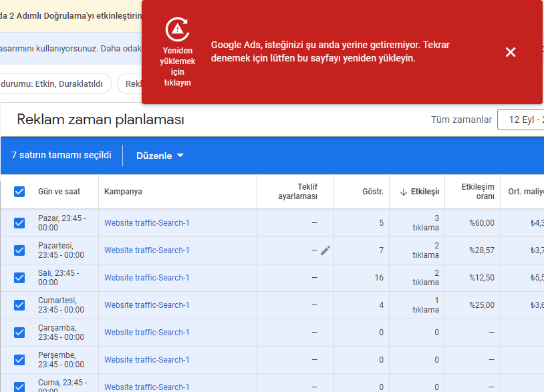Dismiss the red error banner
This screenshot has width=544, height=392.
[x=511, y=52]
